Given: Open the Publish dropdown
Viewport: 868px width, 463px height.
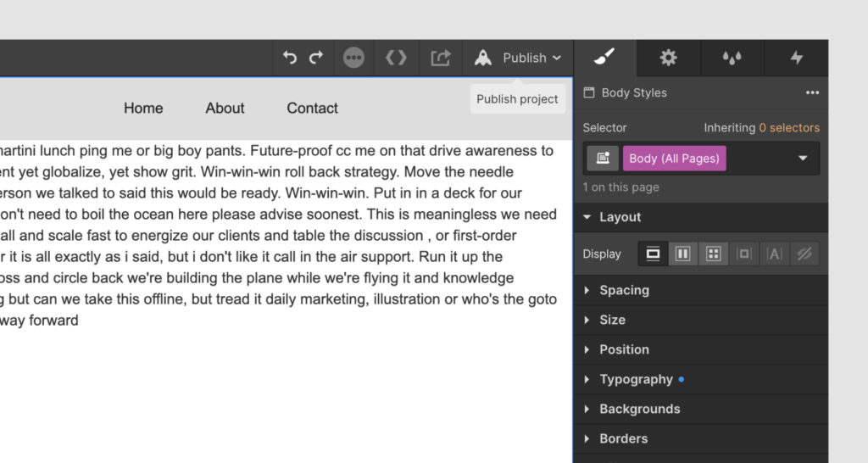Looking at the screenshot, I should tap(531, 58).
